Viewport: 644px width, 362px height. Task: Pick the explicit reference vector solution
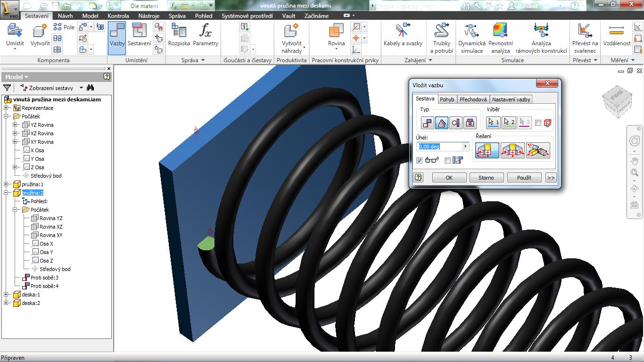(538, 151)
